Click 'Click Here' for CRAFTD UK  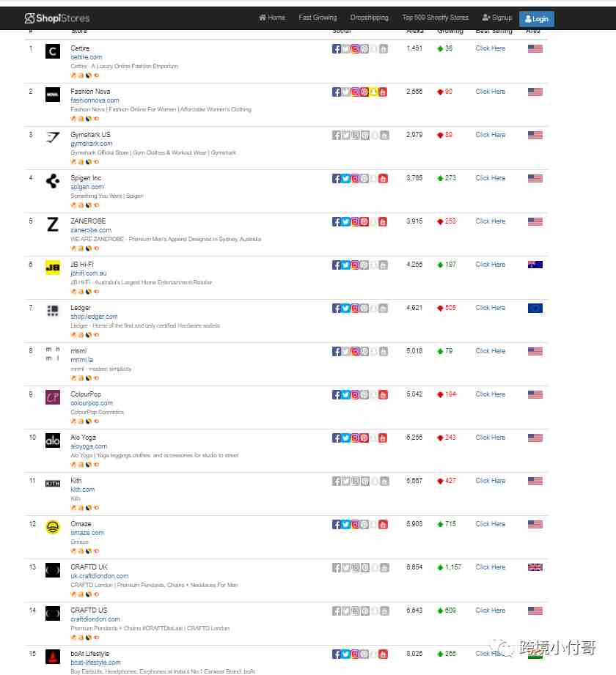point(490,567)
